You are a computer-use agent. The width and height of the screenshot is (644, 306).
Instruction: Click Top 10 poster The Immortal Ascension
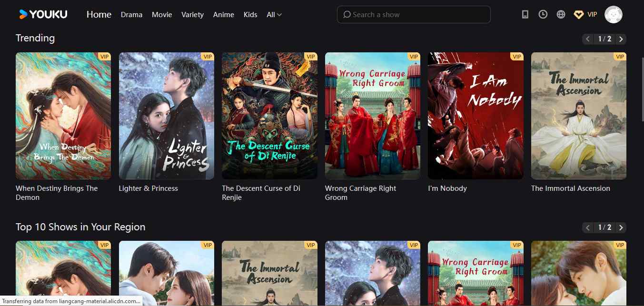click(x=269, y=273)
